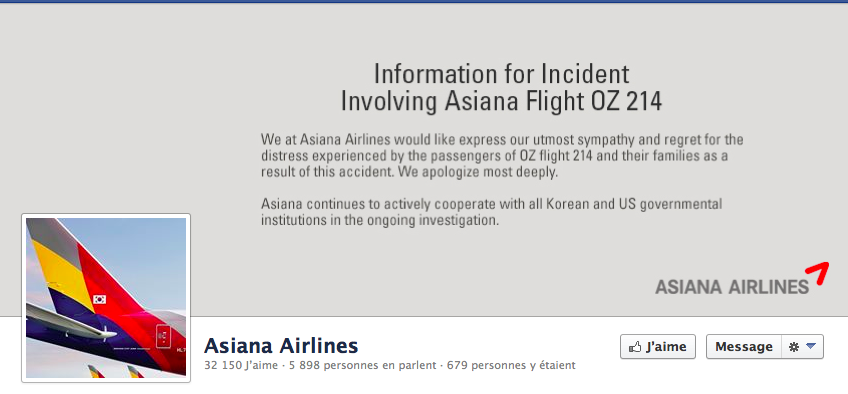848x394 pixels.
Task: Click the Information for Incident heading
Action: point(501,74)
